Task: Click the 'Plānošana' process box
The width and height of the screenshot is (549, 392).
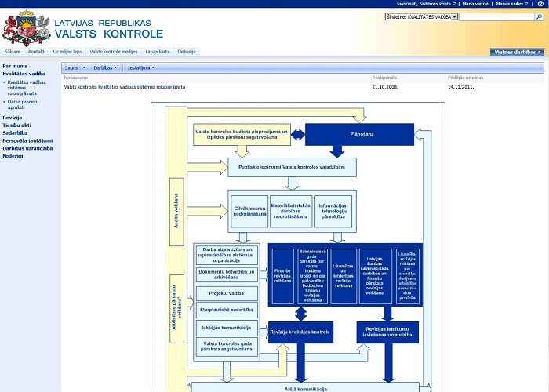Action: click(359, 134)
